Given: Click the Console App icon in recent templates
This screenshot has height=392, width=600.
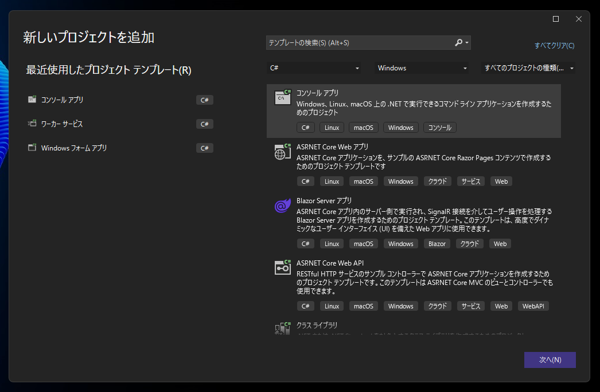Looking at the screenshot, I should coord(32,100).
